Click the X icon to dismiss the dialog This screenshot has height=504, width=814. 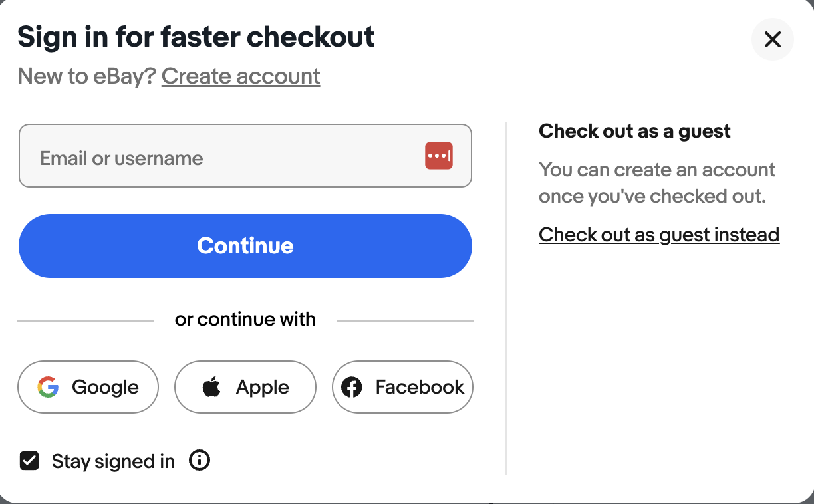[x=772, y=39]
